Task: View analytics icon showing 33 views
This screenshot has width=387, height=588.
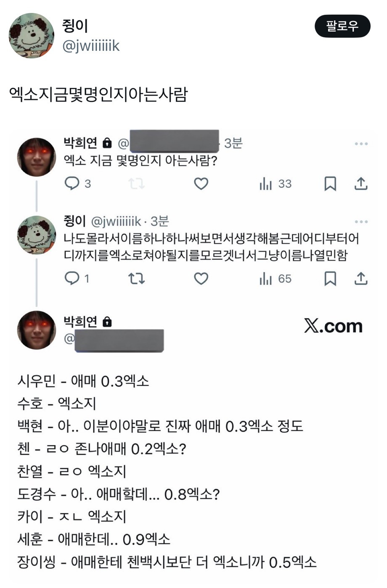Action: pyautogui.click(x=266, y=184)
